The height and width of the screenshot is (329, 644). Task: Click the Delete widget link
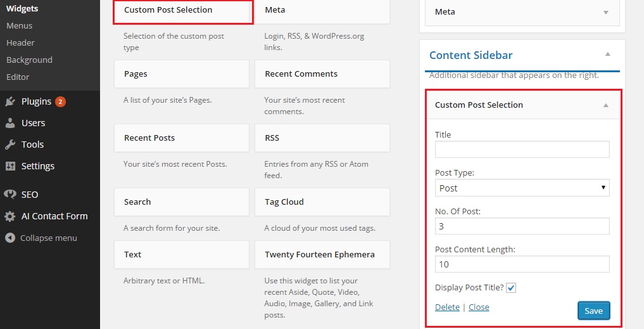(447, 307)
